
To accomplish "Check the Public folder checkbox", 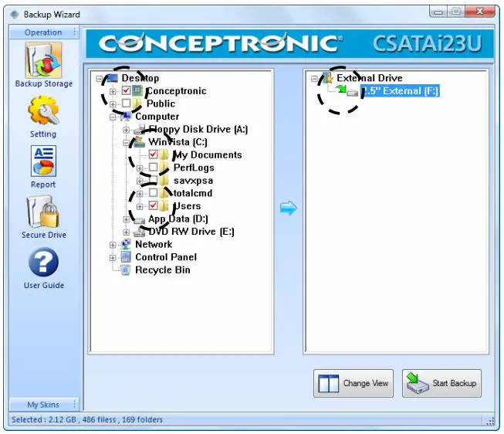I will 126,103.
